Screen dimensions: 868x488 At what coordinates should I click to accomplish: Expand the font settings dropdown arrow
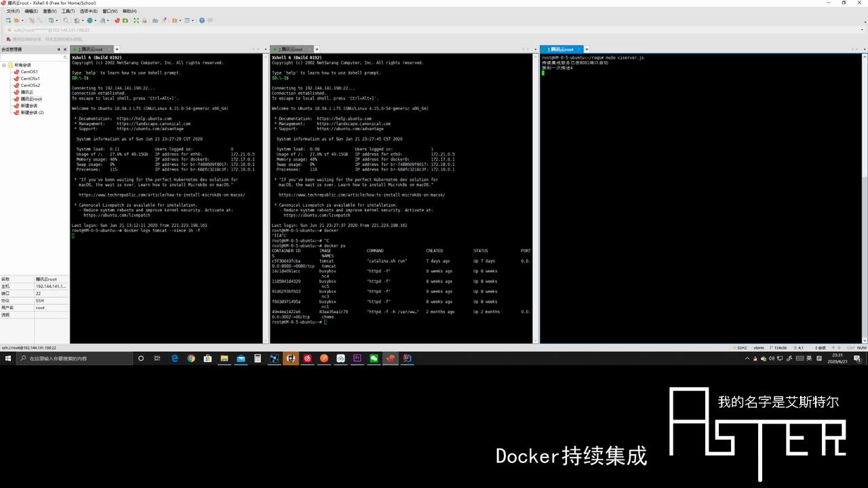pos(108,20)
